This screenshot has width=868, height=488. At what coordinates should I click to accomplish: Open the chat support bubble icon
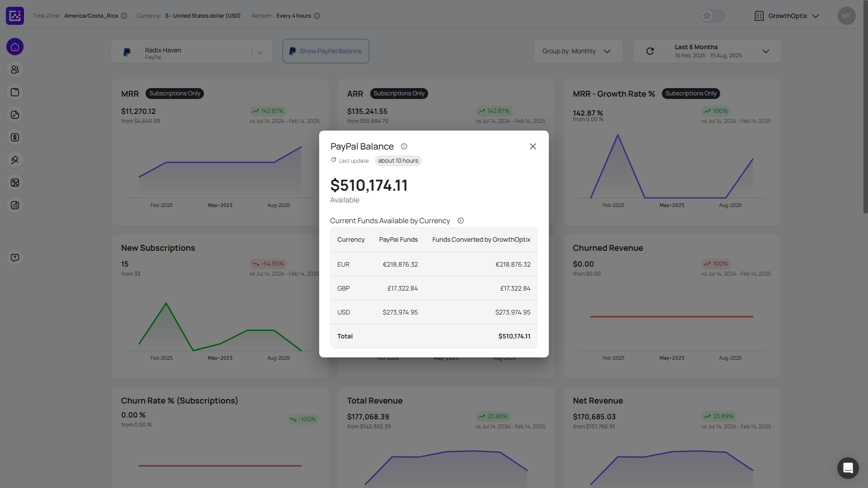(x=848, y=468)
